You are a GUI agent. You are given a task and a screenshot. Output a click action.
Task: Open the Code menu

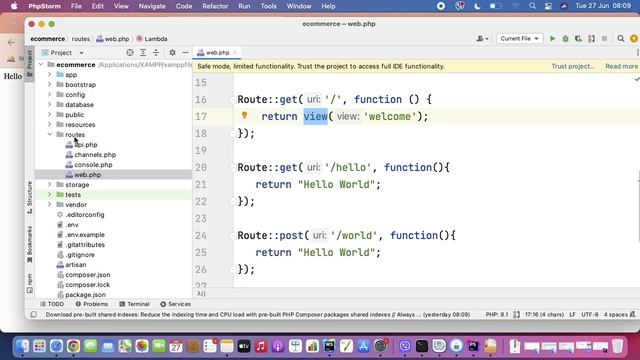tap(184, 6)
